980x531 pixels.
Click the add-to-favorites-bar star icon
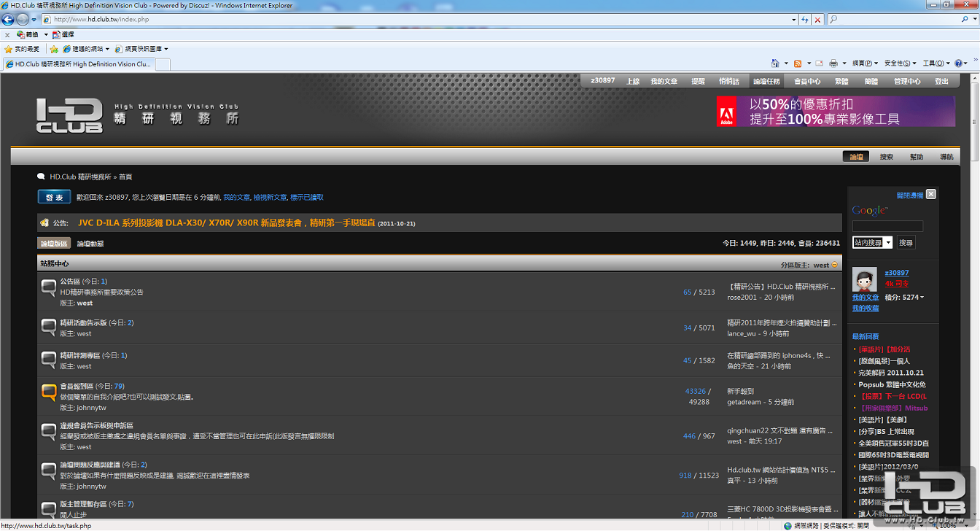pos(53,49)
